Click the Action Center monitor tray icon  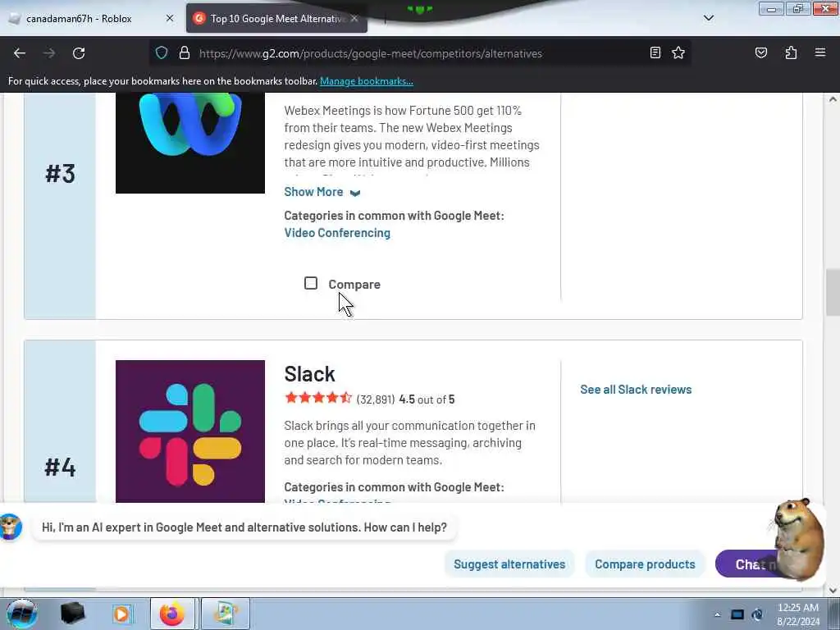tap(737, 614)
